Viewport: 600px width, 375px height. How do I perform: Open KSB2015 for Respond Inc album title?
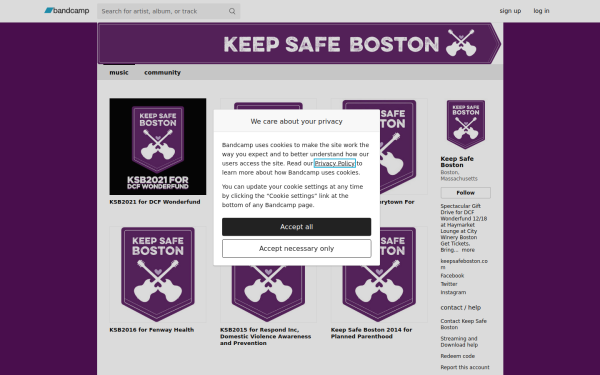(266, 336)
